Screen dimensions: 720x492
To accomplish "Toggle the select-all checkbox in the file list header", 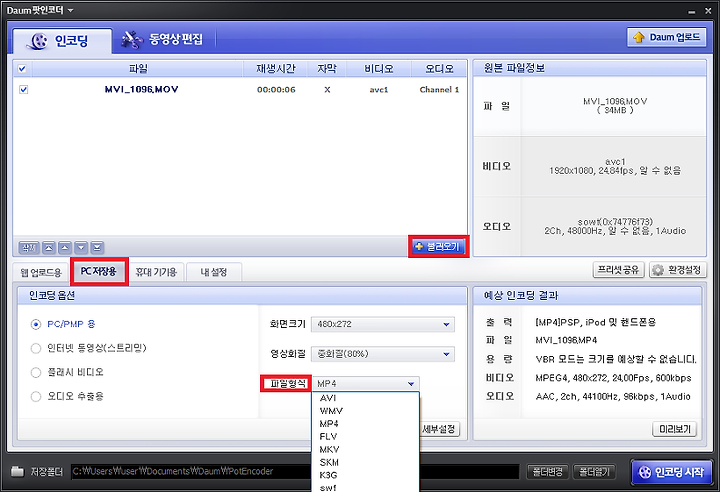I will [x=22, y=69].
